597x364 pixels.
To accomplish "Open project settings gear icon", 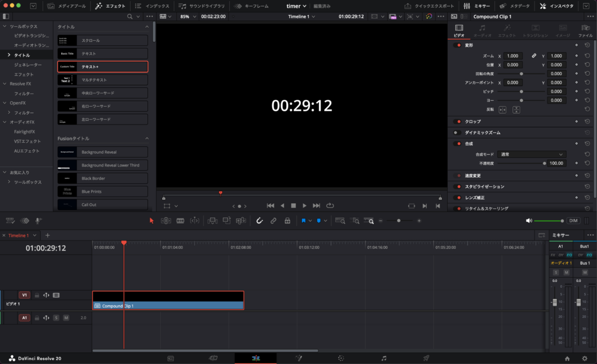I will (x=585, y=358).
